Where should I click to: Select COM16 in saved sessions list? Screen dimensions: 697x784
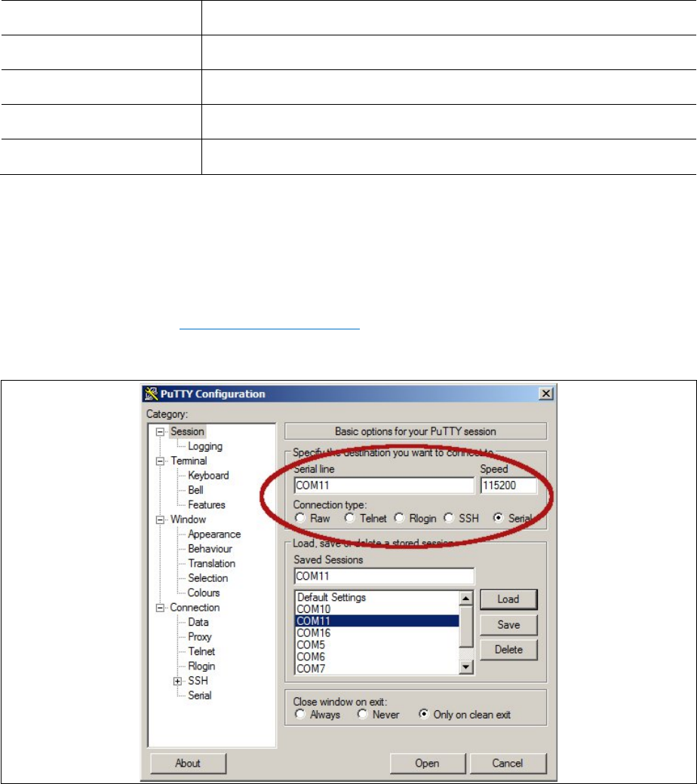pos(377,633)
